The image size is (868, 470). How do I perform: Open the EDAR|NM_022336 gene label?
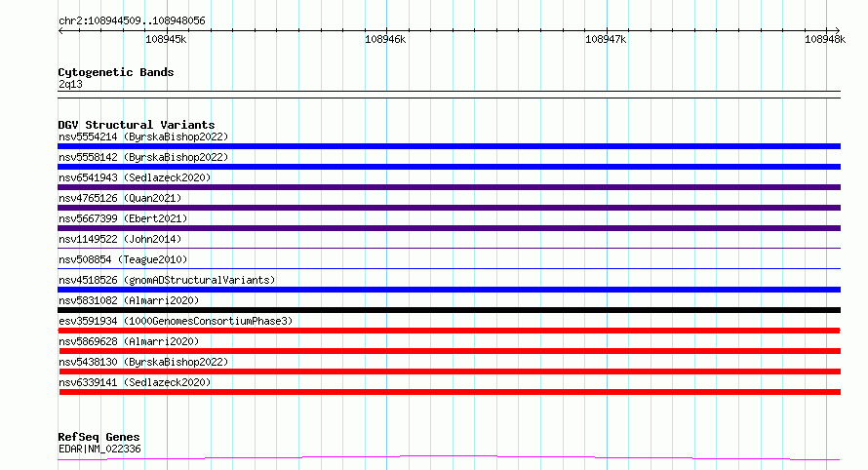point(99,449)
